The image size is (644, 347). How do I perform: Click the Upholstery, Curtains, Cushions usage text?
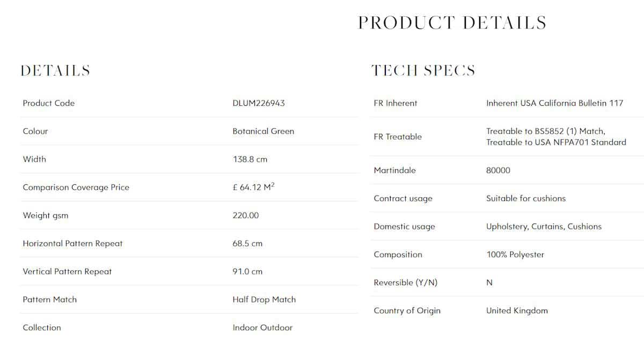[544, 226]
